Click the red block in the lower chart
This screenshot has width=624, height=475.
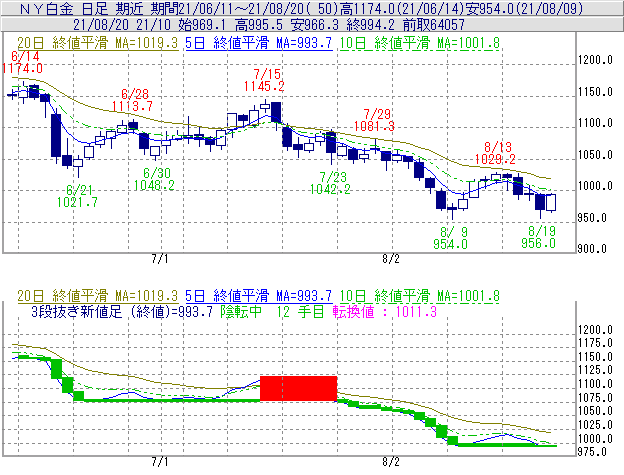pos(298,388)
